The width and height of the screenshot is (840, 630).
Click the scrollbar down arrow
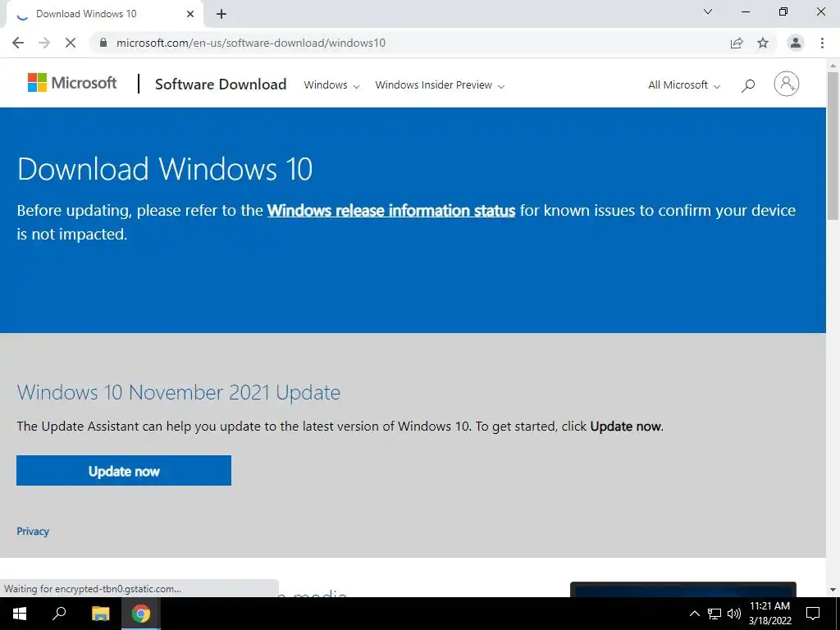coord(833,590)
